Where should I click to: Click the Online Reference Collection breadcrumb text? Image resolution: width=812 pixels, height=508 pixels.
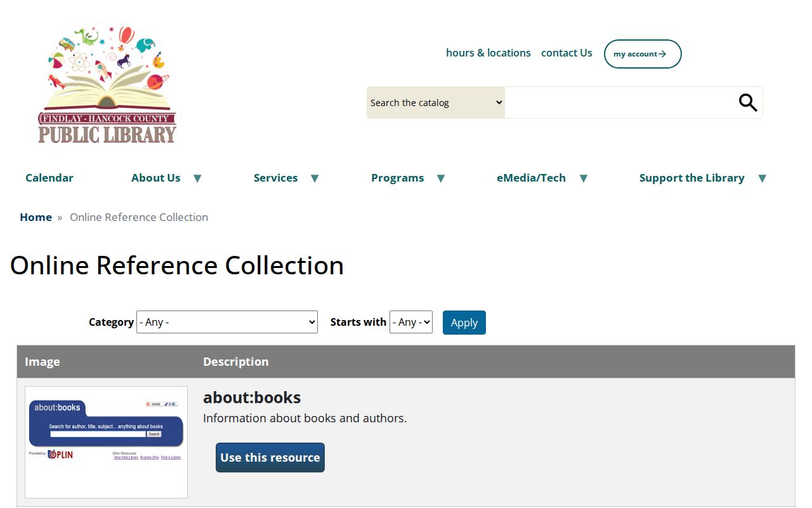139,217
